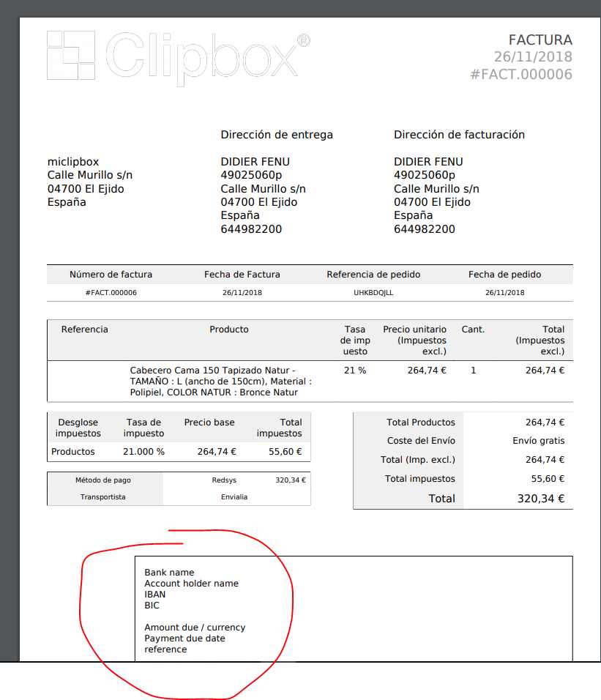Click the 'Dirección de facturación' heading

(x=459, y=135)
